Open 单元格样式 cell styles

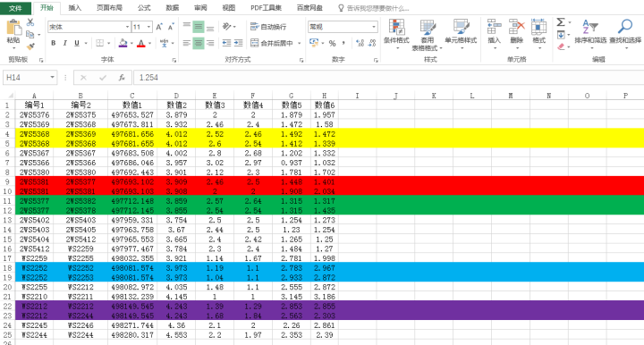pyautogui.click(x=461, y=34)
